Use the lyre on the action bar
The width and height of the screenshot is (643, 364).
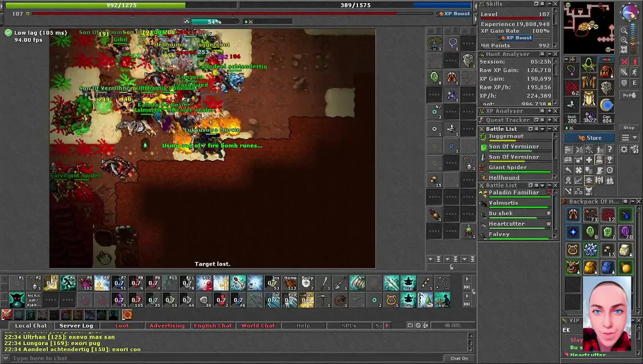click(391, 300)
